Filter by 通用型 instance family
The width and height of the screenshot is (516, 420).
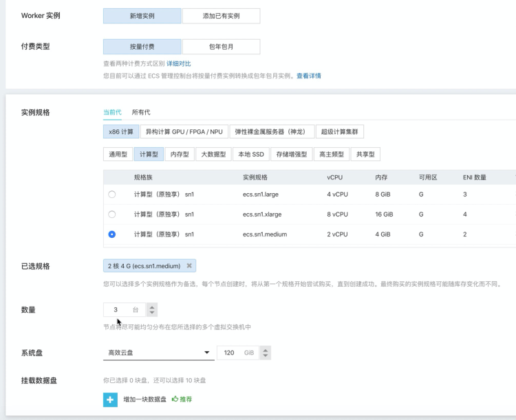point(118,154)
